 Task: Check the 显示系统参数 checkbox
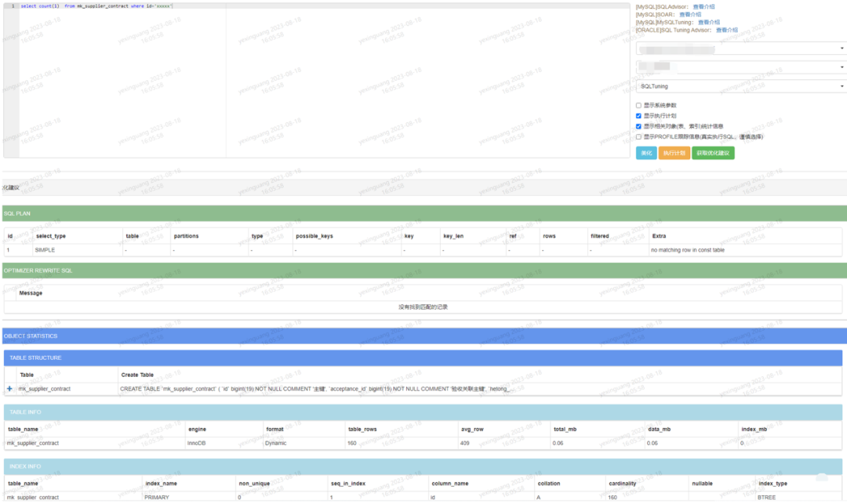[x=638, y=105]
